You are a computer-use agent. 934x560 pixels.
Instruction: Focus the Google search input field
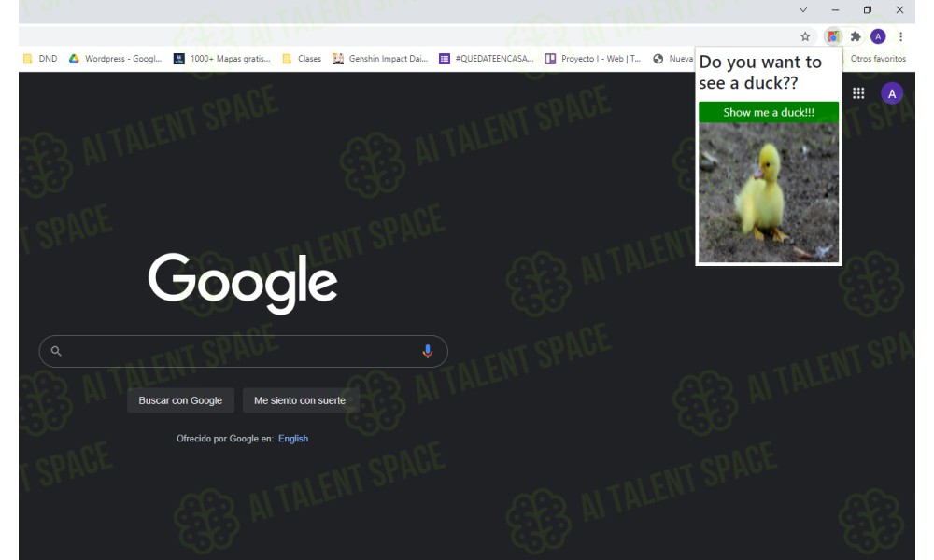click(x=243, y=351)
